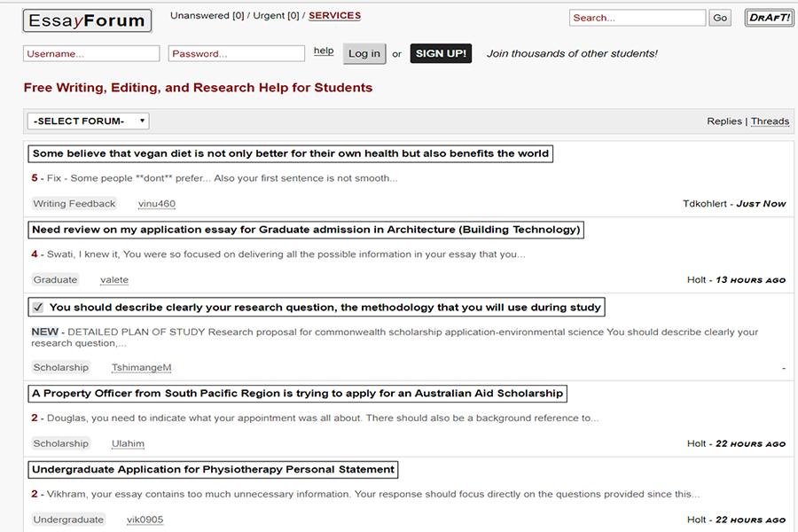Focus the Password input field
This screenshot has height=532, width=798.
[236, 54]
